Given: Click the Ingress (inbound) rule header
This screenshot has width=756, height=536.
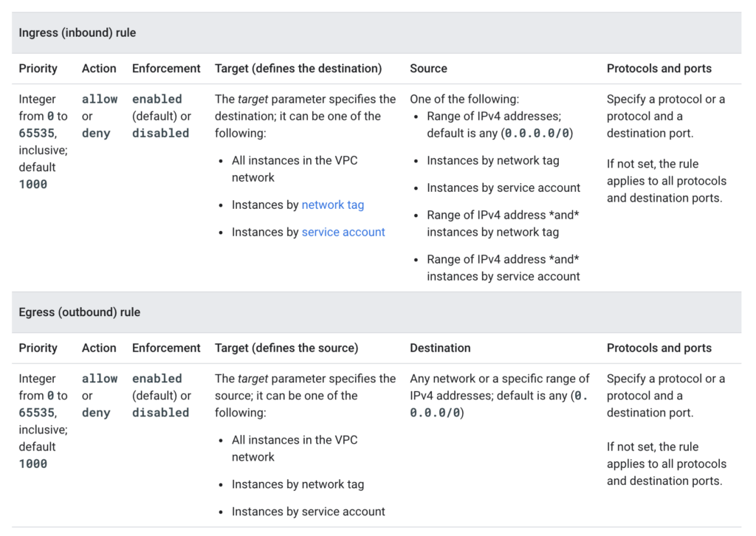Looking at the screenshot, I should 77,32.
